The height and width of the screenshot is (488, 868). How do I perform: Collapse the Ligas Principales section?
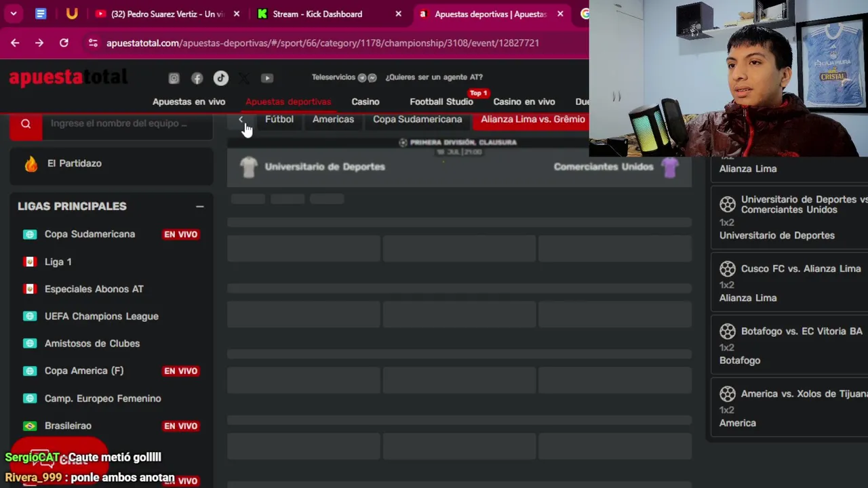tap(199, 206)
